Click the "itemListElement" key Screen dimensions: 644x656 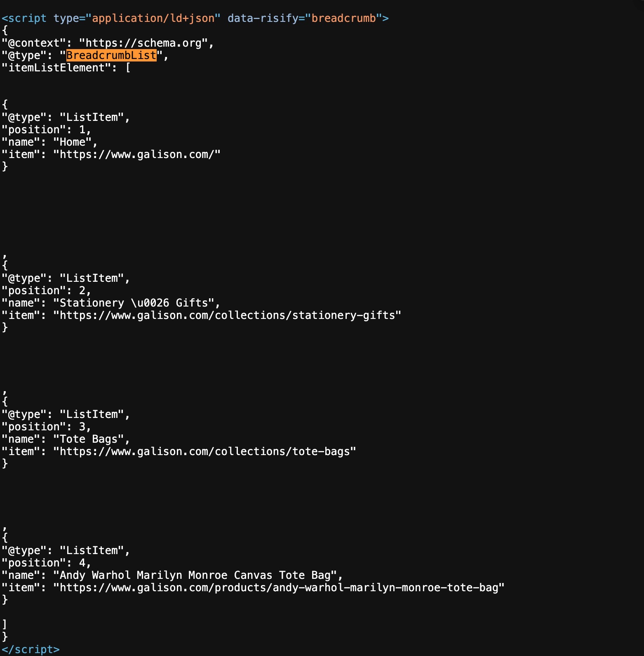pos(57,68)
